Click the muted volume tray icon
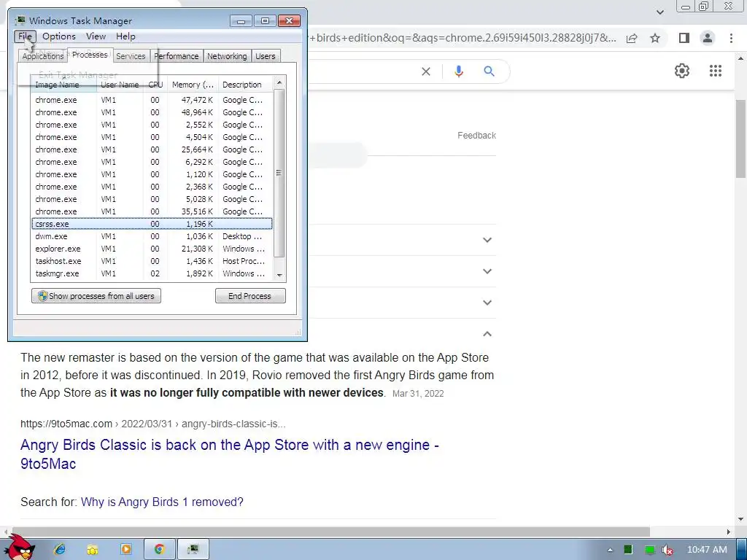 pos(667,550)
